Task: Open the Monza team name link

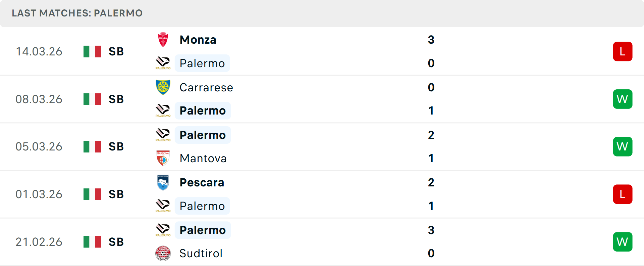Action: pos(198,40)
